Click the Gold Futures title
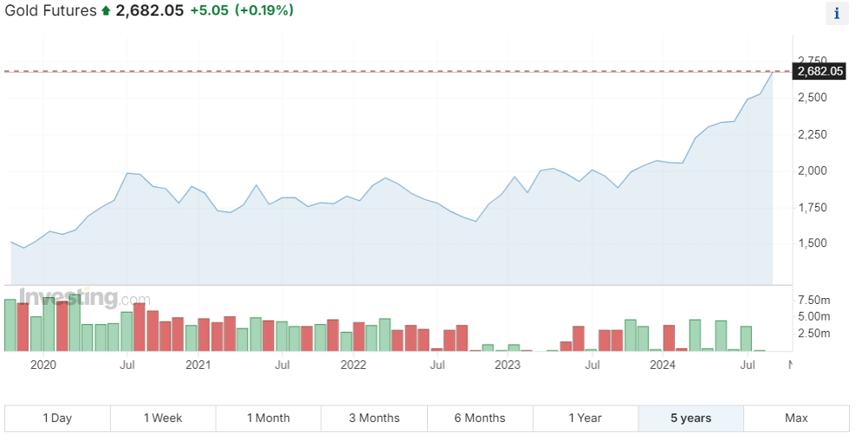Viewport: 868px width, 440px height. [50, 11]
